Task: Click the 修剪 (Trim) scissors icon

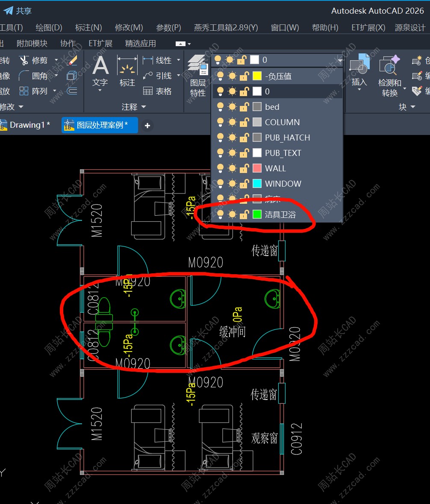Action: point(24,60)
